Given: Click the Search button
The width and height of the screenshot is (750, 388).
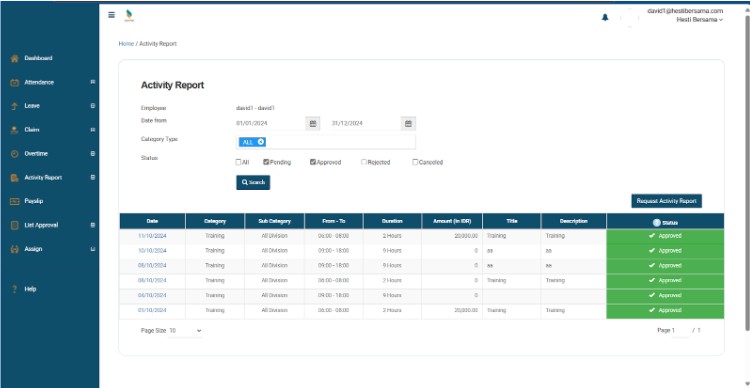Looking at the screenshot, I should pyautogui.click(x=253, y=182).
